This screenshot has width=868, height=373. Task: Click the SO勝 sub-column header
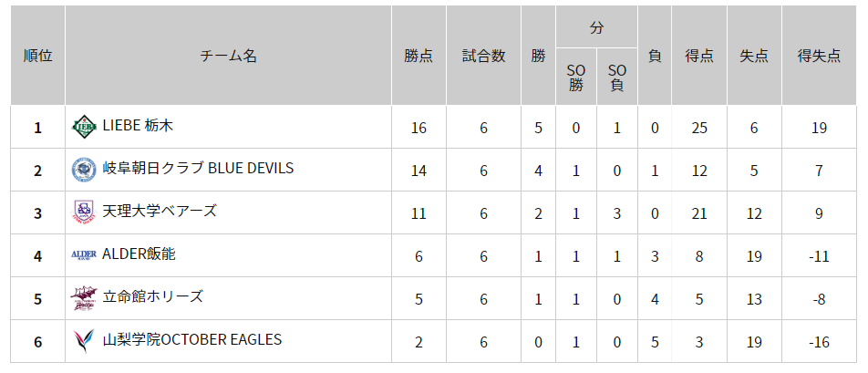point(576,78)
